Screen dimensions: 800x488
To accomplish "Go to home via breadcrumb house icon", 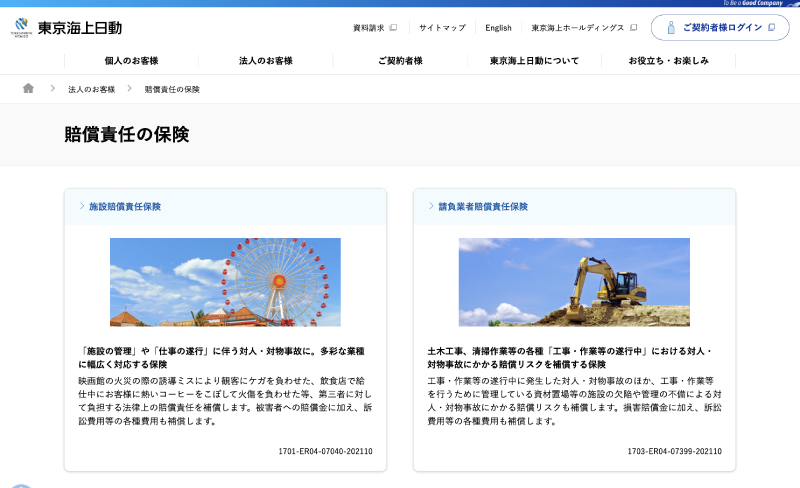I will coord(28,88).
